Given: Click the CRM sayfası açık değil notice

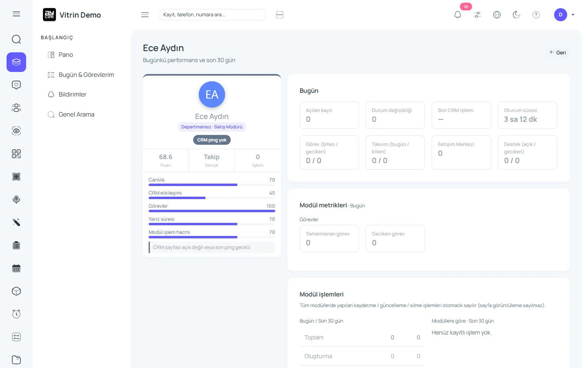Looking at the screenshot, I should point(212,247).
